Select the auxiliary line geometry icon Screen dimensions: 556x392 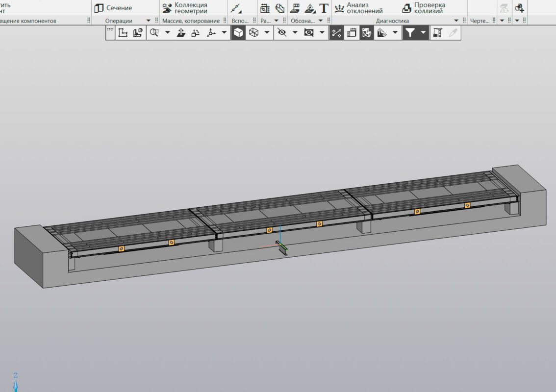(x=236, y=8)
